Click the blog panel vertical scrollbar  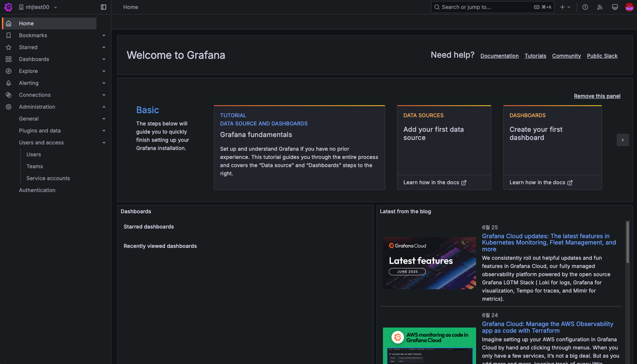(628, 242)
